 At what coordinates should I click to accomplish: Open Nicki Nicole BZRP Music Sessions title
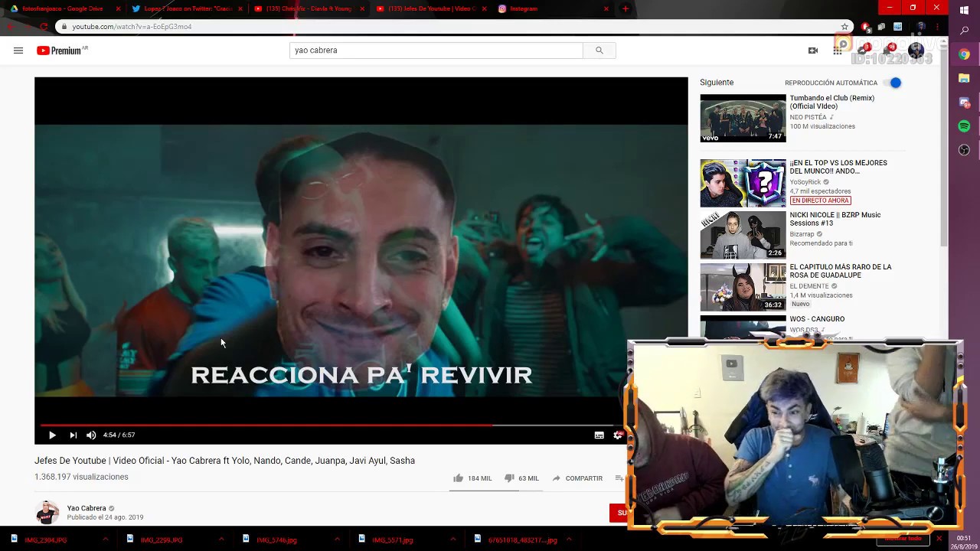[x=835, y=219]
